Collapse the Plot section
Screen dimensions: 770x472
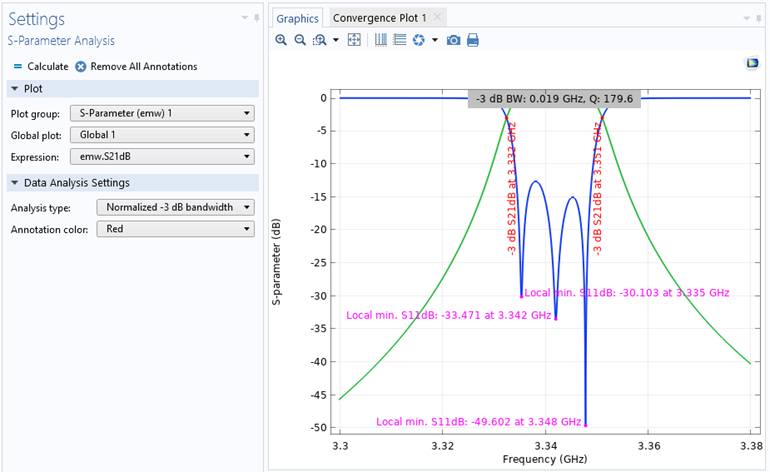click(15, 89)
